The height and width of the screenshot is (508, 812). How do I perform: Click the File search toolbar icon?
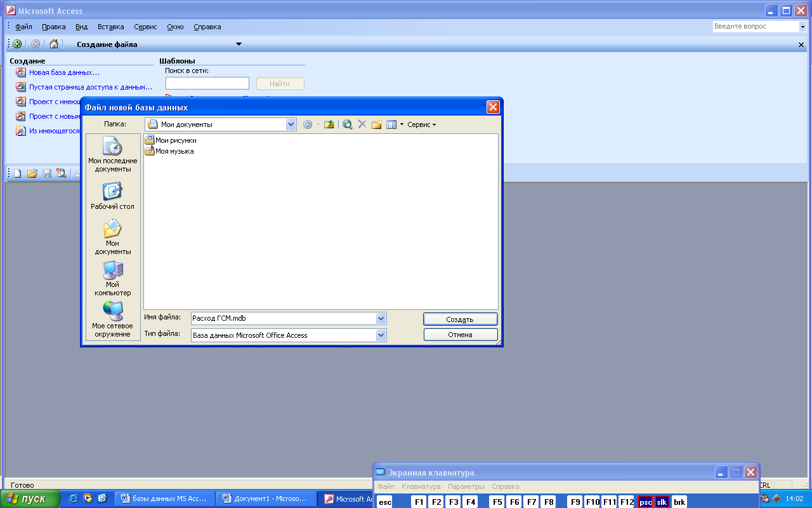click(62, 173)
